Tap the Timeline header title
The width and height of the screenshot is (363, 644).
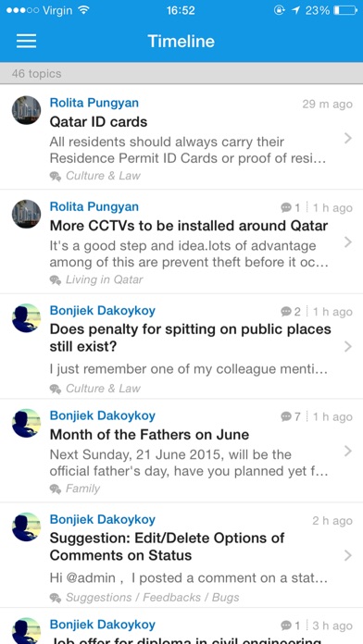[181, 41]
